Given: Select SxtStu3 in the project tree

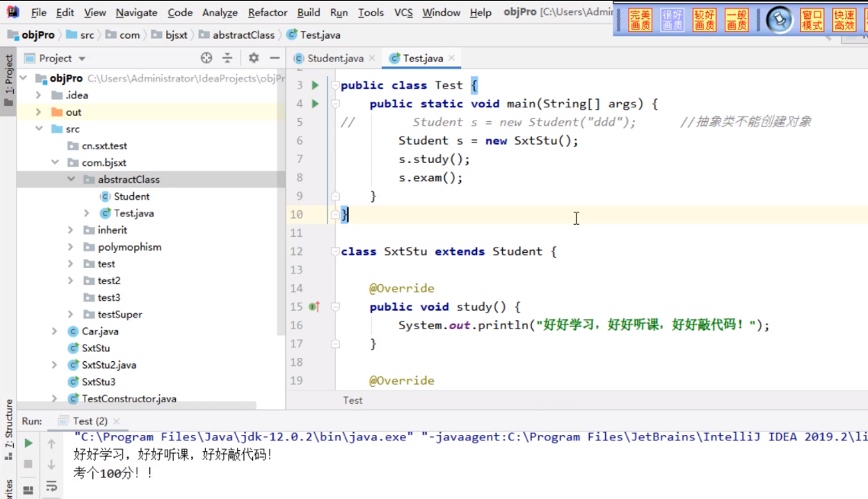Looking at the screenshot, I should (92, 382).
